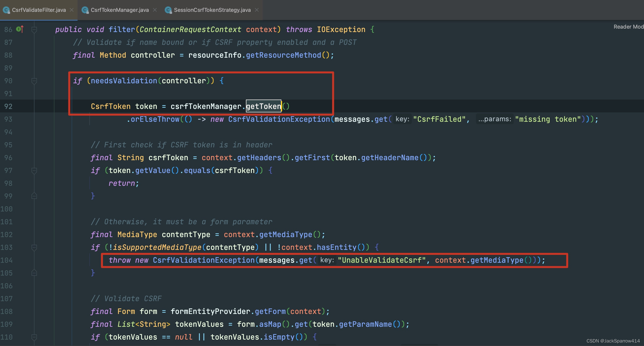The height and width of the screenshot is (346, 644).
Task: Click getParamName call on line 109
Action: (x=365, y=324)
